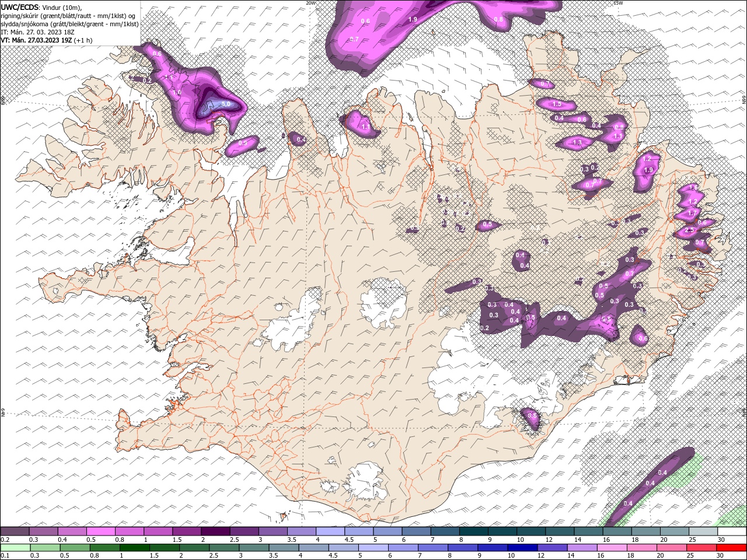Click the '2.5' value on the east coast
This screenshot has height=560, width=747.
tap(690, 230)
